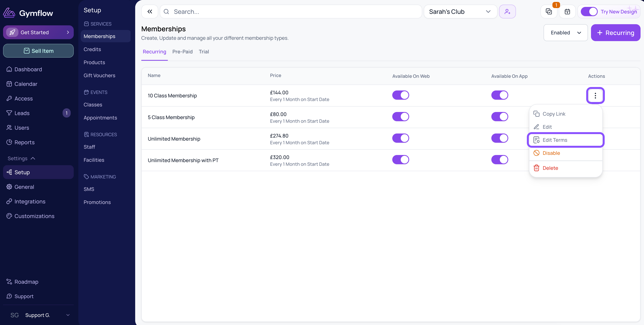Image resolution: width=644 pixels, height=325 pixels.
Task: Toggle web availability for Unlimited Membership
Action: 401,138
